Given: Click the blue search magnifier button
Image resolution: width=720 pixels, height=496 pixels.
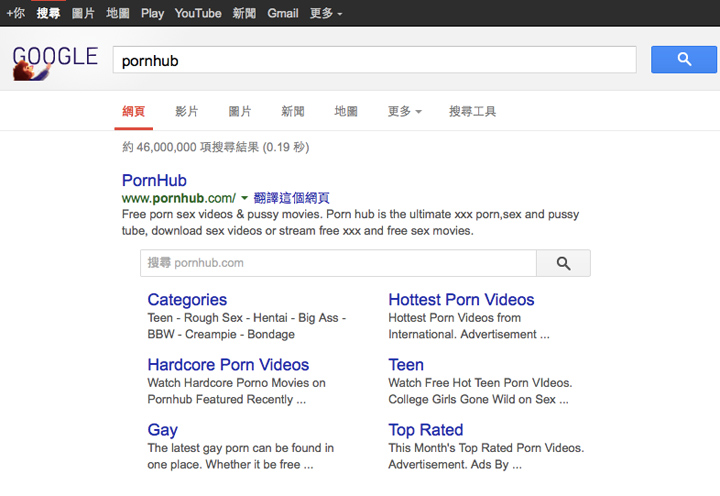Looking at the screenshot, I should pos(684,60).
